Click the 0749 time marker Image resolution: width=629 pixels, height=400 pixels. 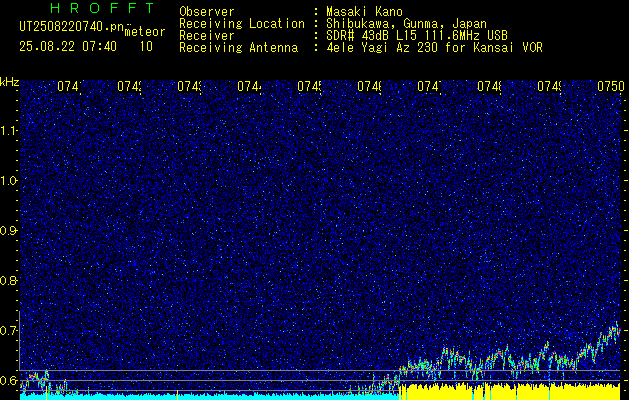[549, 86]
